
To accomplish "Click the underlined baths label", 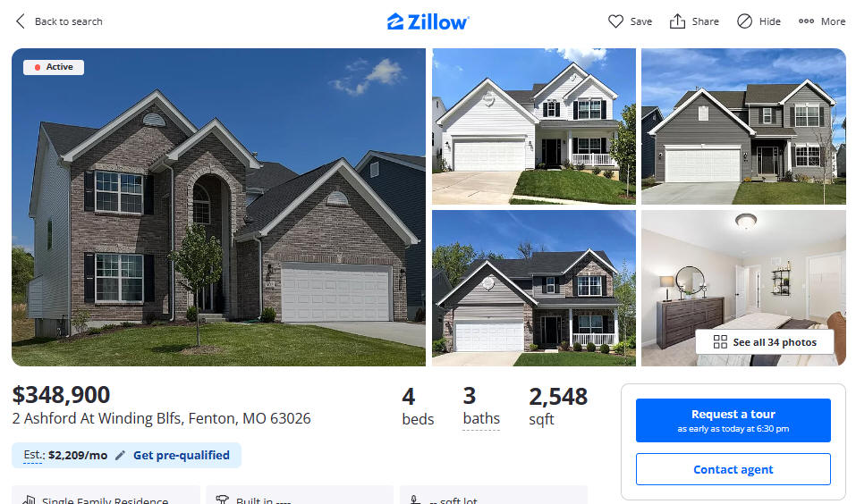I will pyautogui.click(x=481, y=418).
